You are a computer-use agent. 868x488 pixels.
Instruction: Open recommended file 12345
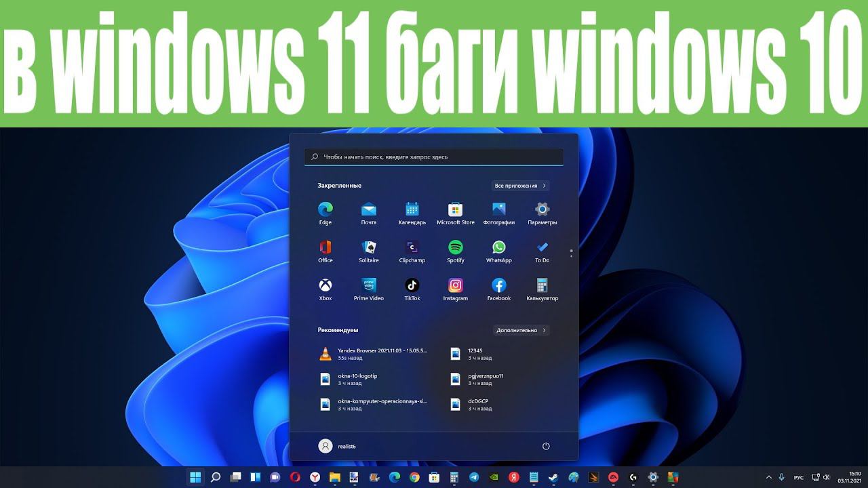475,354
